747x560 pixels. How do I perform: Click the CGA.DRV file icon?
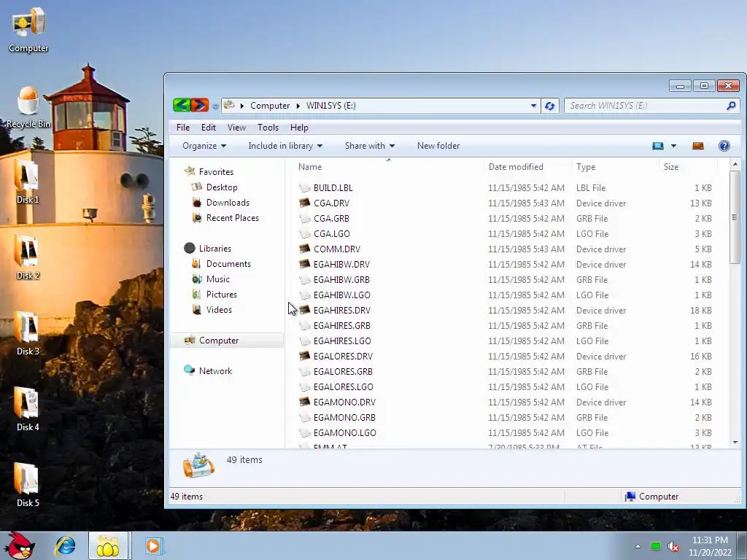pos(304,203)
